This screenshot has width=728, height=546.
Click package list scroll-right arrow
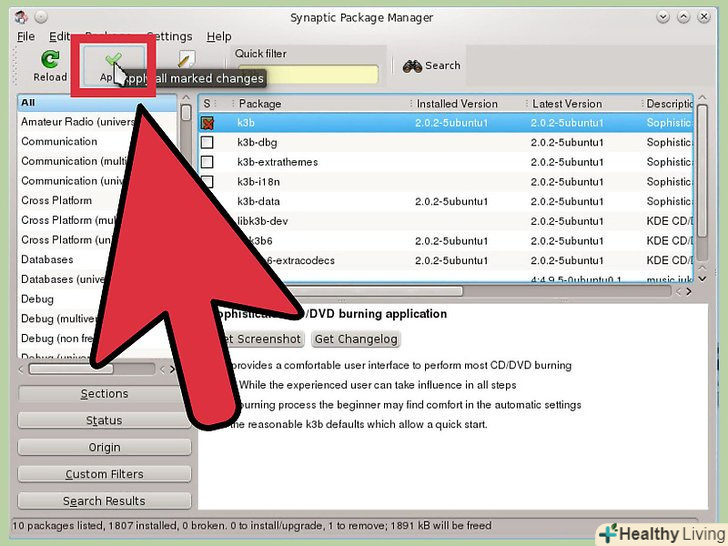coord(689,292)
